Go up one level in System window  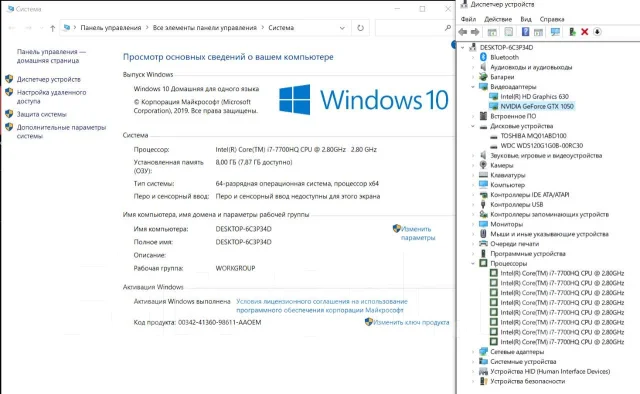point(53,28)
